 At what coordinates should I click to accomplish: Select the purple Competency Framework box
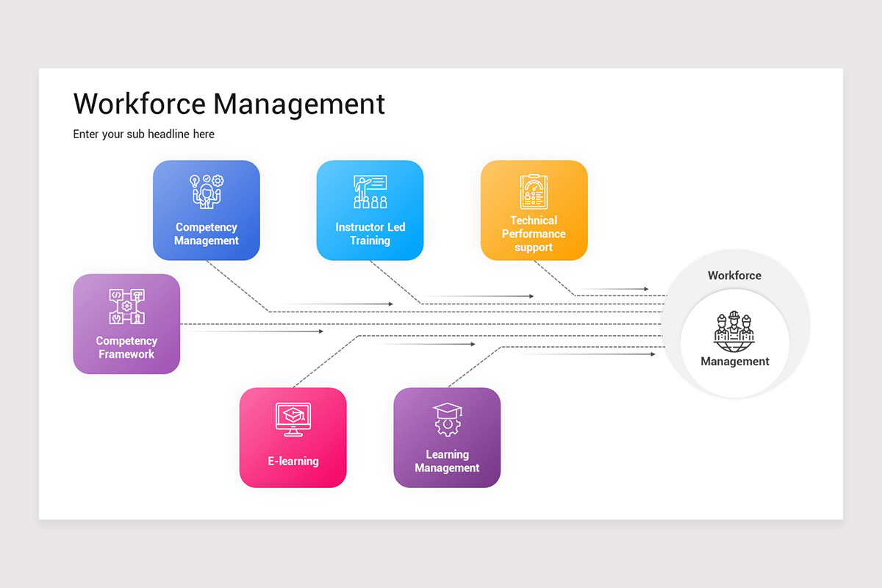coord(126,323)
